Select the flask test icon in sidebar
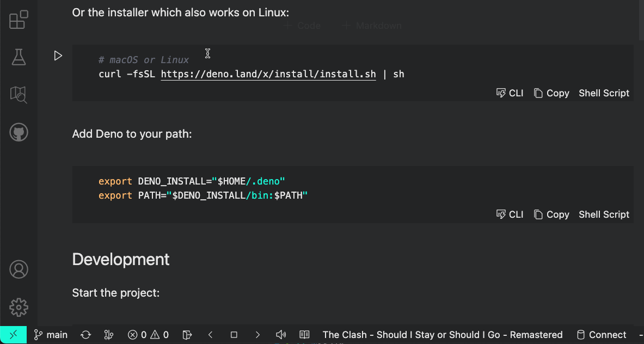The height and width of the screenshot is (344, 644). tap(18, 56)
